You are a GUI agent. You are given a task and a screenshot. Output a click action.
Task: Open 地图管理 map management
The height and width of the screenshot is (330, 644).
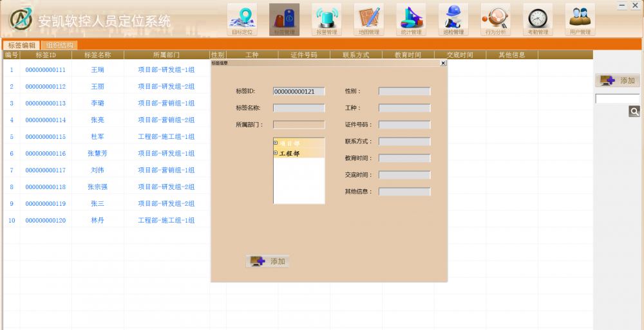coord(369,19)
